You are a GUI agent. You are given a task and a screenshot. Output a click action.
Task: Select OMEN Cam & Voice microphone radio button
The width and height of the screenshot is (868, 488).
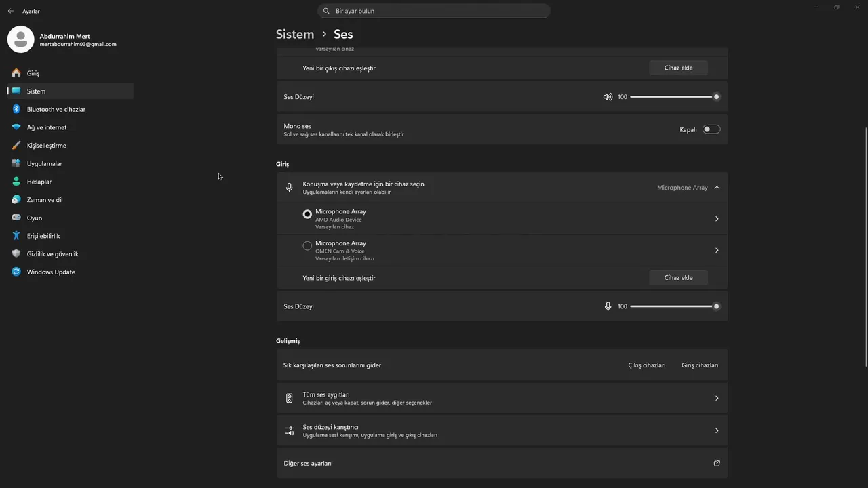point(307,246)
